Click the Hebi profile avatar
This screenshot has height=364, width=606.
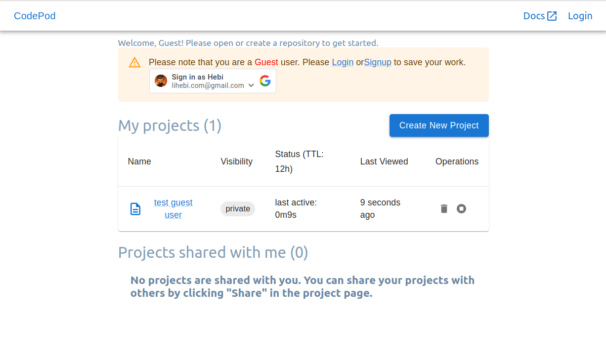coord(161,81)
